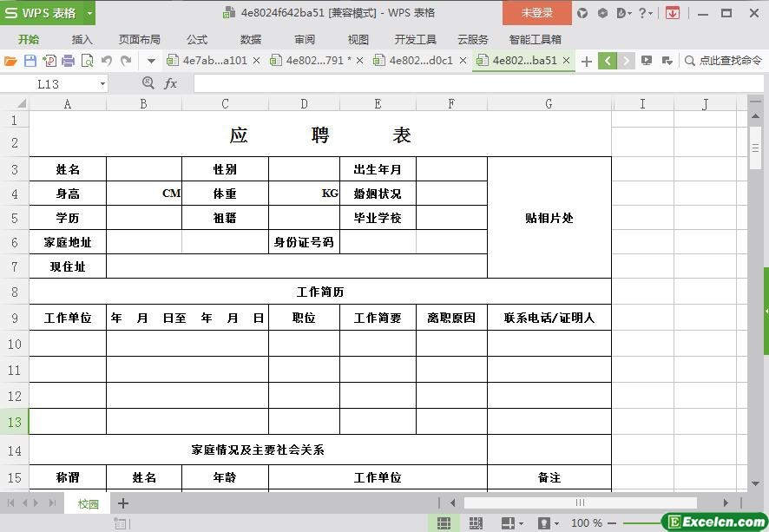The width and height of the screenshot is (769, 532).
Task: Open the WPS 表格 application menu dropdown
Action: pos(86,13)
